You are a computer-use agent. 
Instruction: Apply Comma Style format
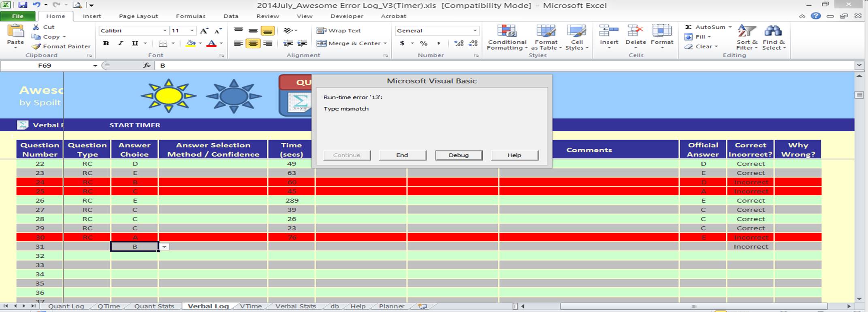(x=438, y=43)
